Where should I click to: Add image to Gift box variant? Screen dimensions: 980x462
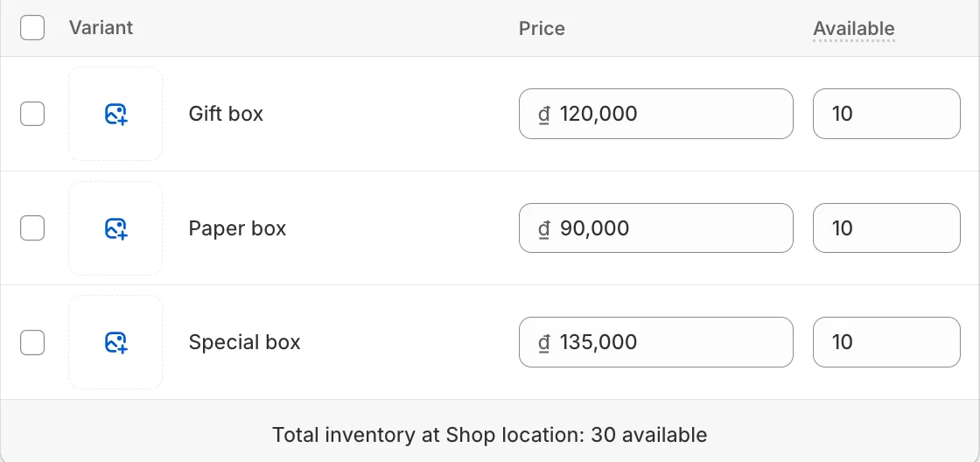115,114
